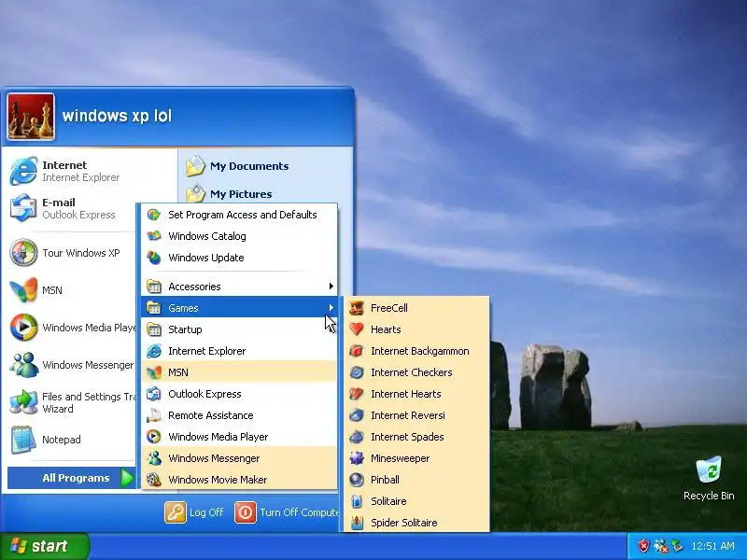Viewport: 747px width, 560px height.
Task: Click the Windows Movie Maker reel icon
Action: tap(154, 480)
